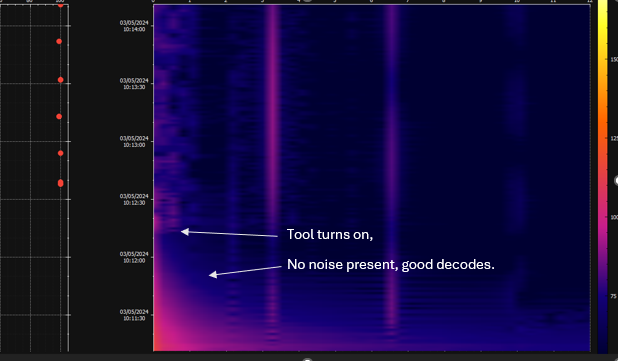Click the 10:14:00 time axis label
Image resolution: width=618 pixels, height=361 pixels.
tap(134, 26)
